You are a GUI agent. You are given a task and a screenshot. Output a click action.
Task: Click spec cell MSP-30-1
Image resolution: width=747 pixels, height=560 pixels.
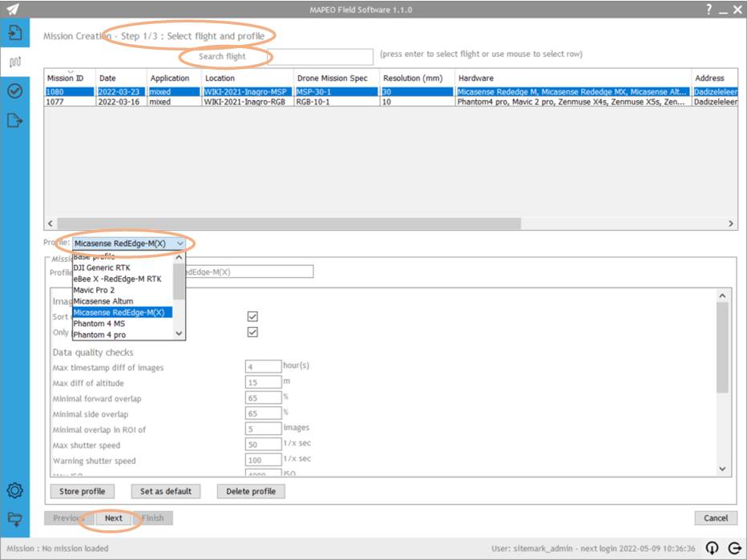pyautogui.click(x=337, y=92)
